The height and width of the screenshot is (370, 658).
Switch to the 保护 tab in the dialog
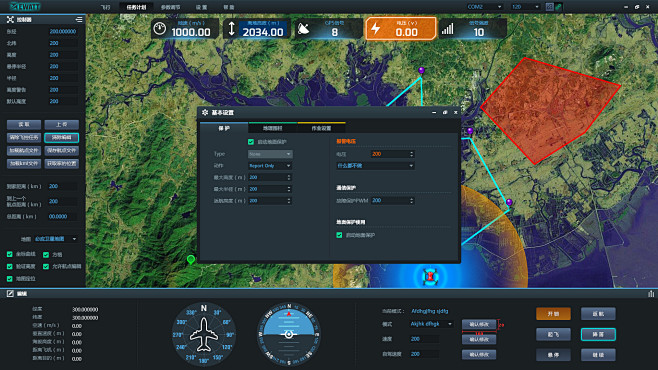click(224, 128)
